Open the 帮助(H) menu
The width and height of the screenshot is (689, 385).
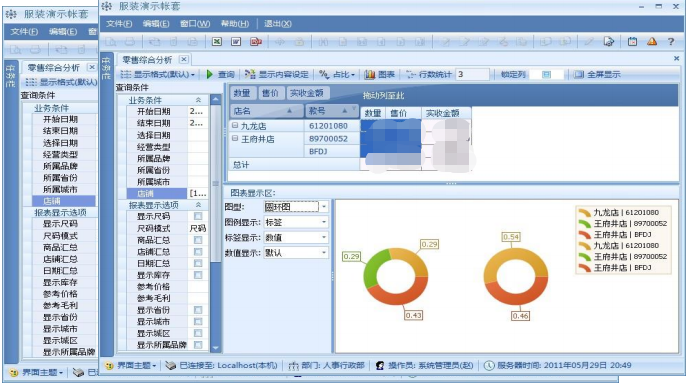(x=235, y=24)
